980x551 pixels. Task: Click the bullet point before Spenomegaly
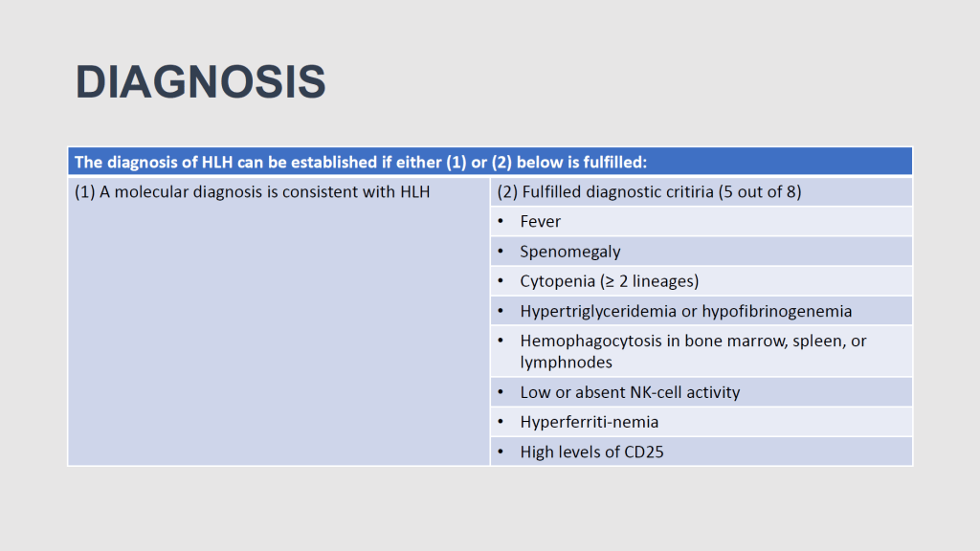(502, 253)
